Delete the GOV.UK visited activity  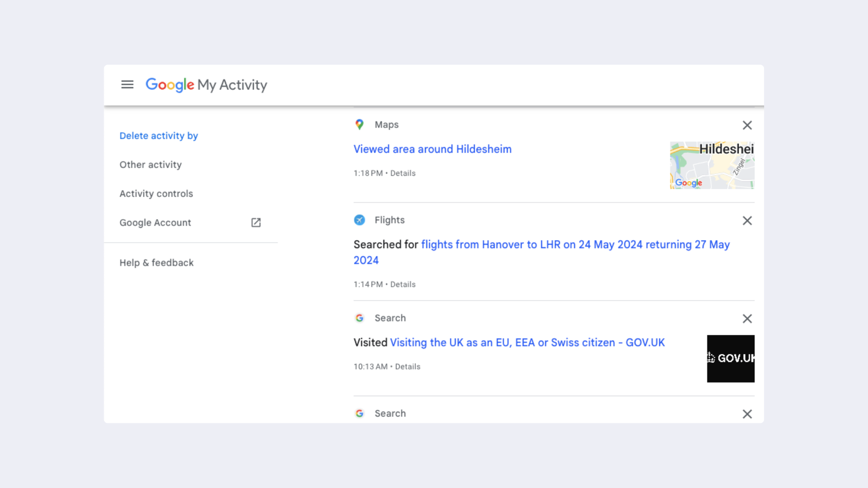747,318
